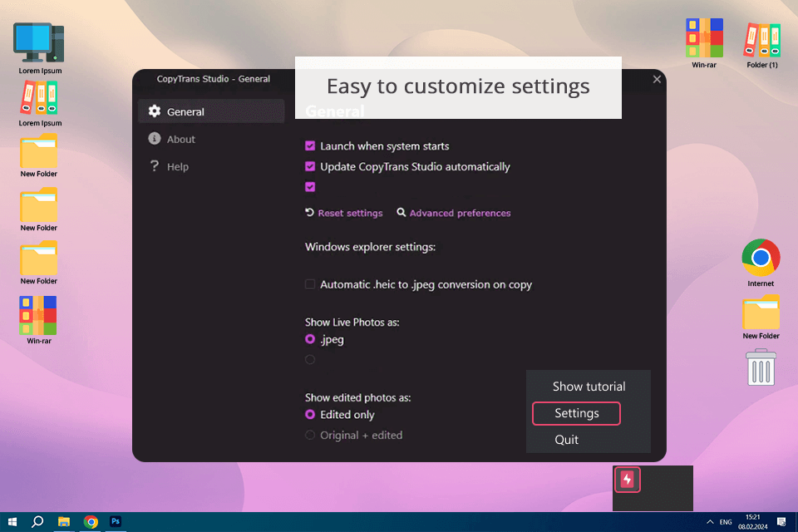Select the third New Folder on left
The width and height of the screenshot is (798, 532).
tap(39, 263)
